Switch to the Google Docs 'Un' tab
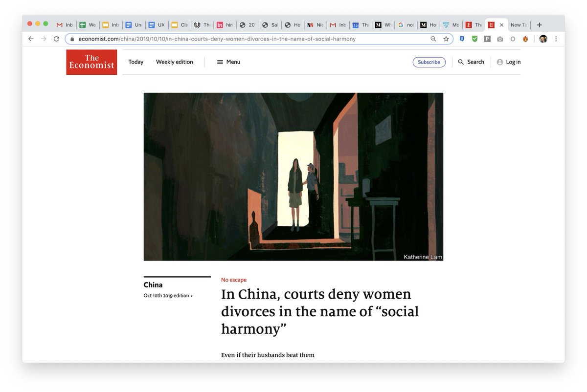This screenshot has width=587, height=392. click(x=134, y=25)
